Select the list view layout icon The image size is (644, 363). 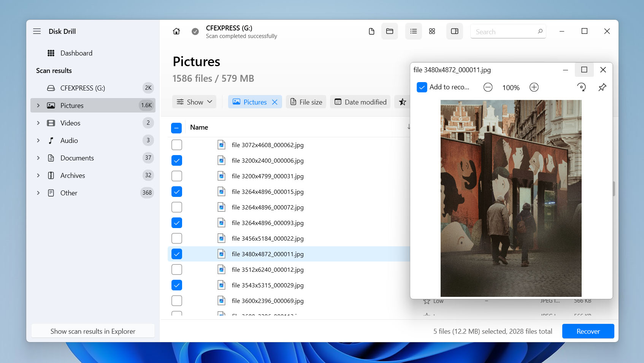414,31
